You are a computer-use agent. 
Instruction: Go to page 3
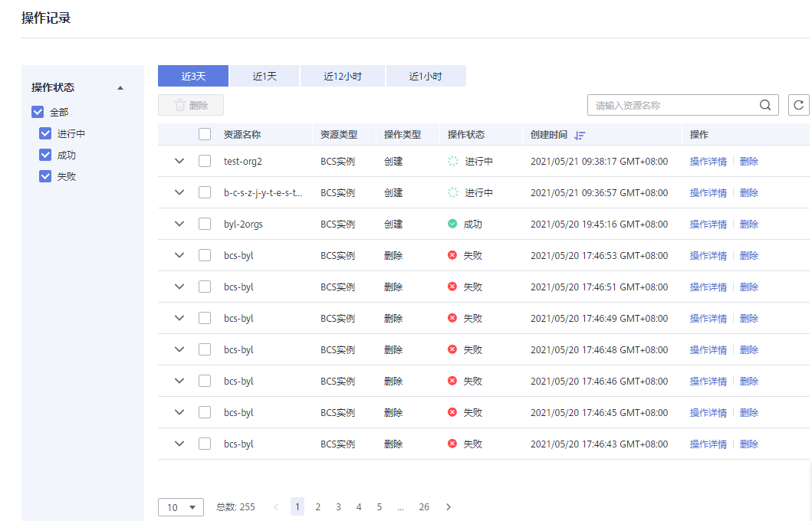point(338,507)
